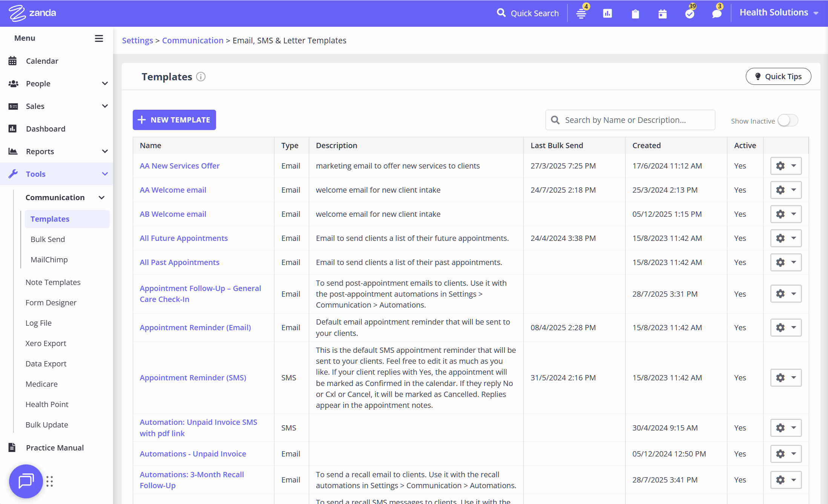828x504 pixels.
Task: Collapse the Communication section chevron
Action: (x=102, y=197)
